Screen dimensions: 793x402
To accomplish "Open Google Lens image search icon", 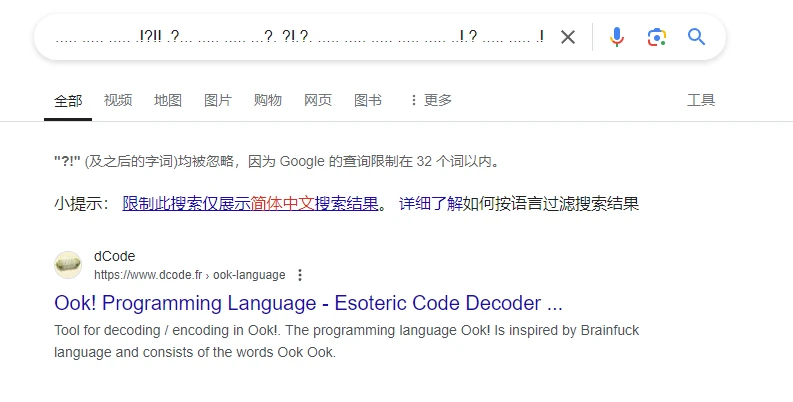I will click(x=656, y=37).
